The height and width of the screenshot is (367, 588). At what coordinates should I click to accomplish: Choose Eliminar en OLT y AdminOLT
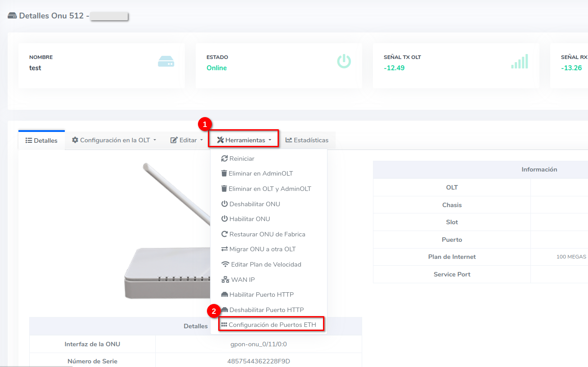coord(269,189)
